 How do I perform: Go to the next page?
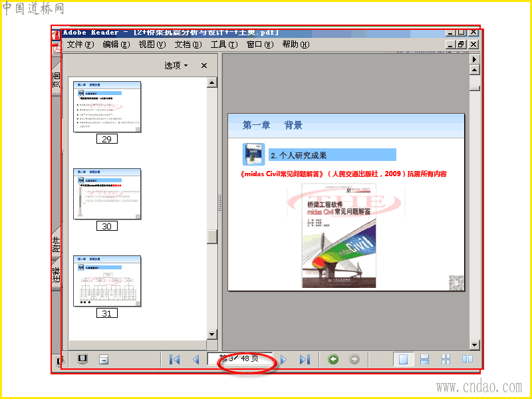click(283, 360)
